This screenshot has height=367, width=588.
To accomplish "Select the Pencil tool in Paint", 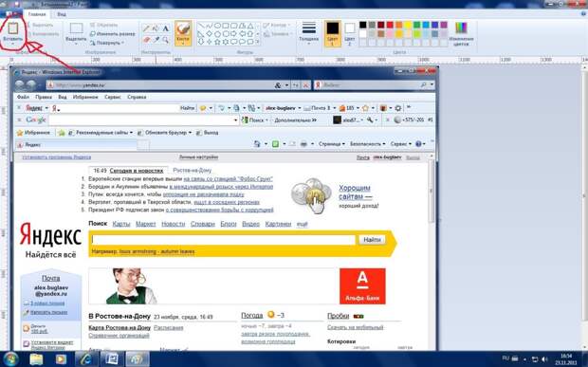I will pos(146,28).
